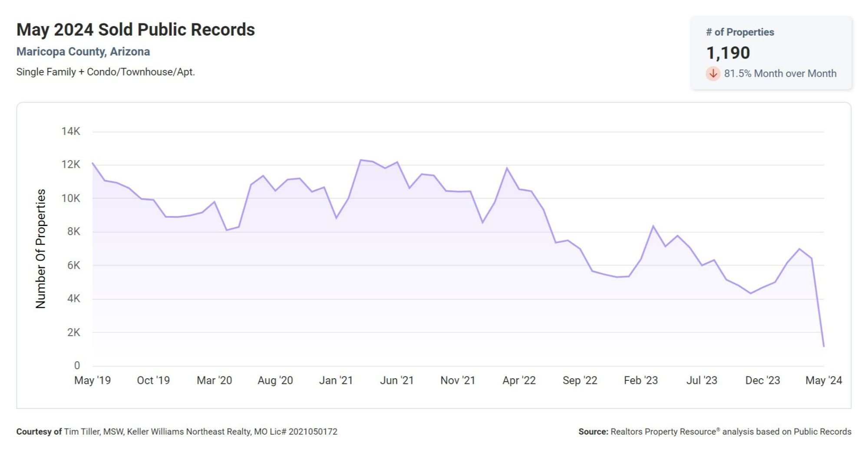Click the red down-arrow trend icon
Viewport: 868px width, 455px height.
(713, 74)
